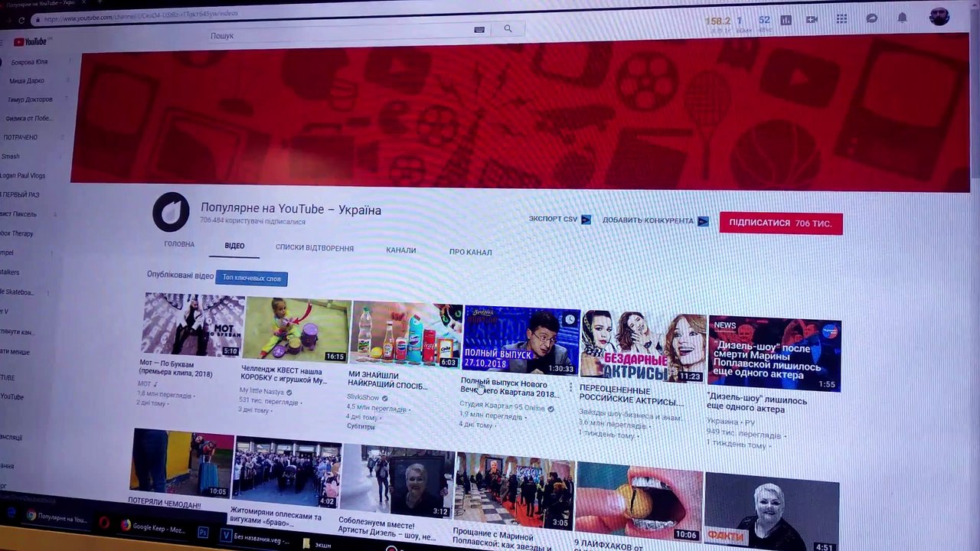Open Vegas project Без названия.veg in taskbar
This screenshot has height=551, width=980.
pos(256,537)
